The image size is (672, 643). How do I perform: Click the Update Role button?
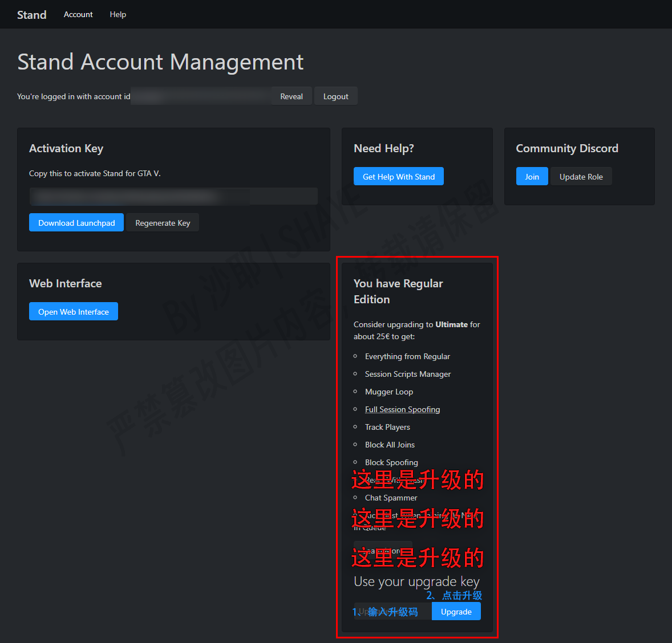581,177
